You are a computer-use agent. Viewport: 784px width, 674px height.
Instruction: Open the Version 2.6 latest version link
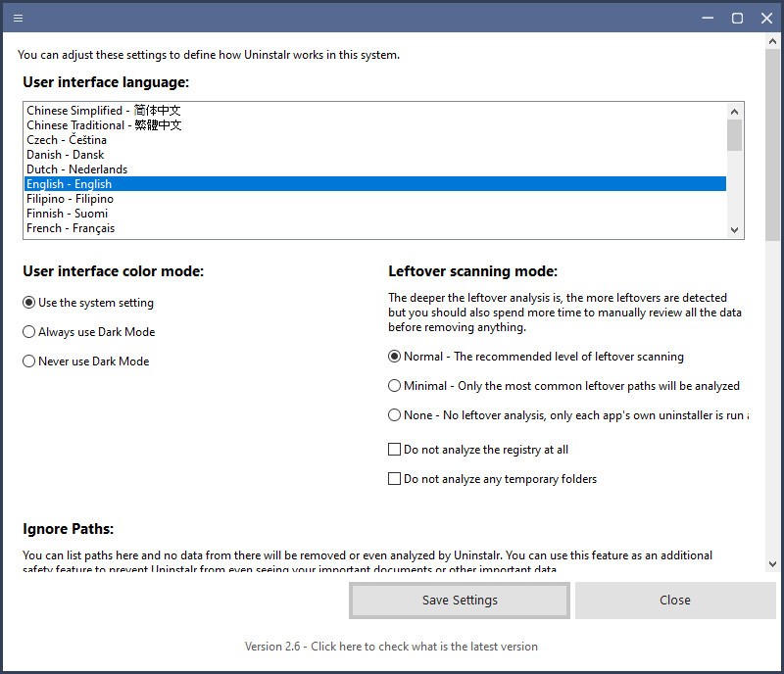point(391,647)
